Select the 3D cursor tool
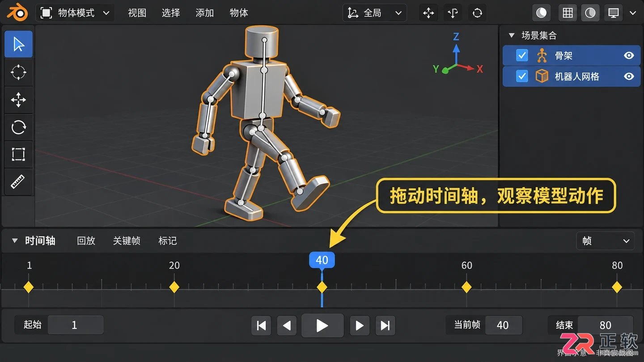This screenshot has height=362, width=644. click(x=18, y=72)
